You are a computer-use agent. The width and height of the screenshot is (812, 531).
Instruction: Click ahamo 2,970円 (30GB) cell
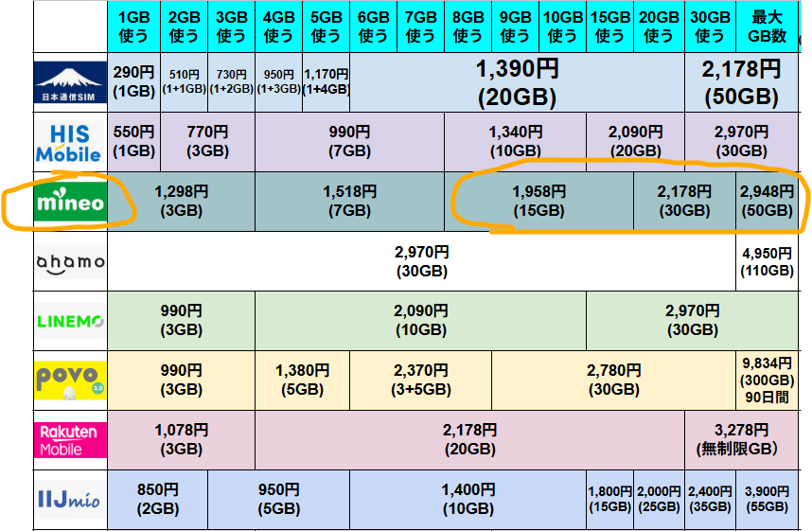422,261
